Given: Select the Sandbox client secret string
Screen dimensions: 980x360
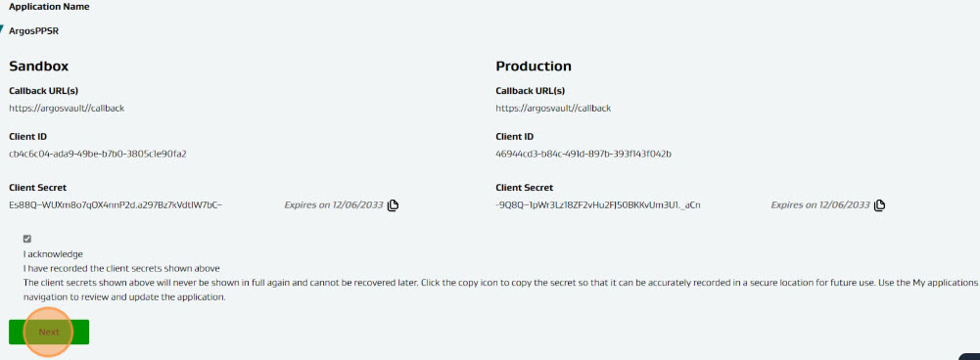Looking at the screenshot, I should 116,205.
